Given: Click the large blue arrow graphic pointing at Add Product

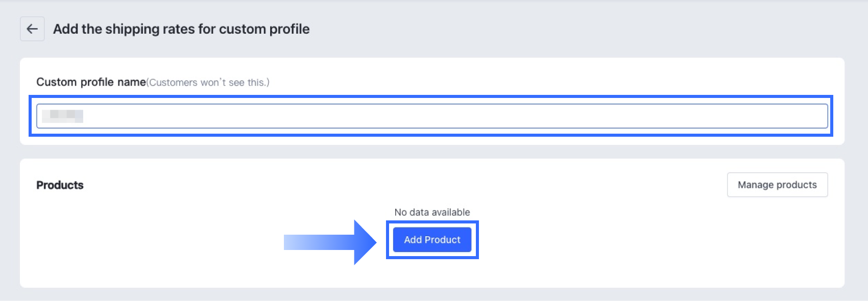Looking at the screenshot, I should [330, 242].
